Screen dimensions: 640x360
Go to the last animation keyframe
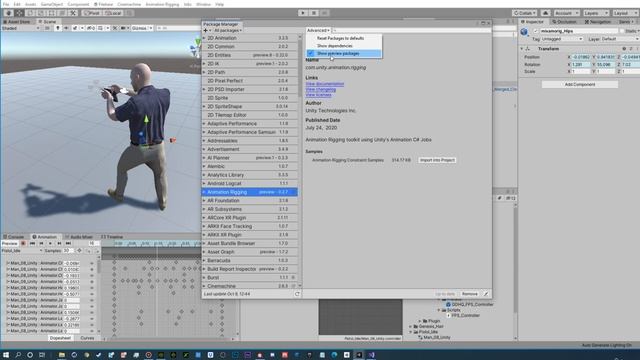click(68, 243)
